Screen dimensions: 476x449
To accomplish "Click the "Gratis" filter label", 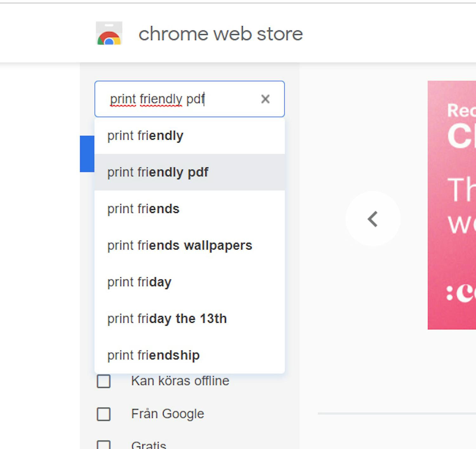I will click(x=149, y=445).
